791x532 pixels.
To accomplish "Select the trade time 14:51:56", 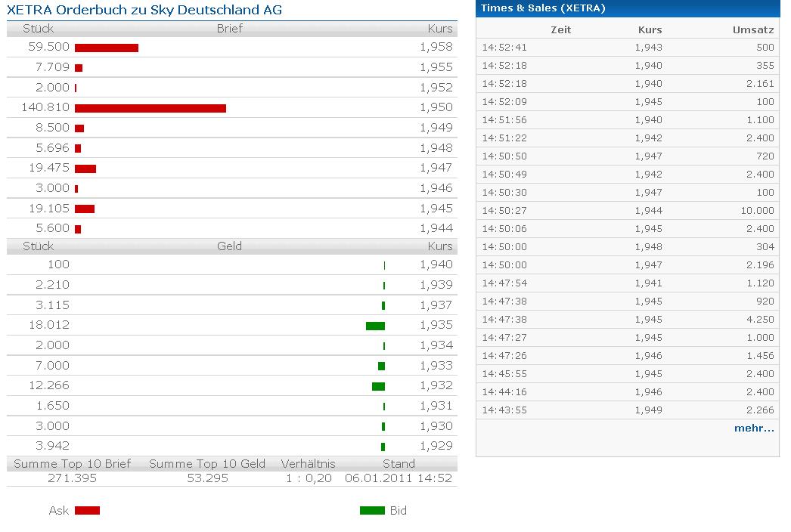I will click(x=504, y=120).
